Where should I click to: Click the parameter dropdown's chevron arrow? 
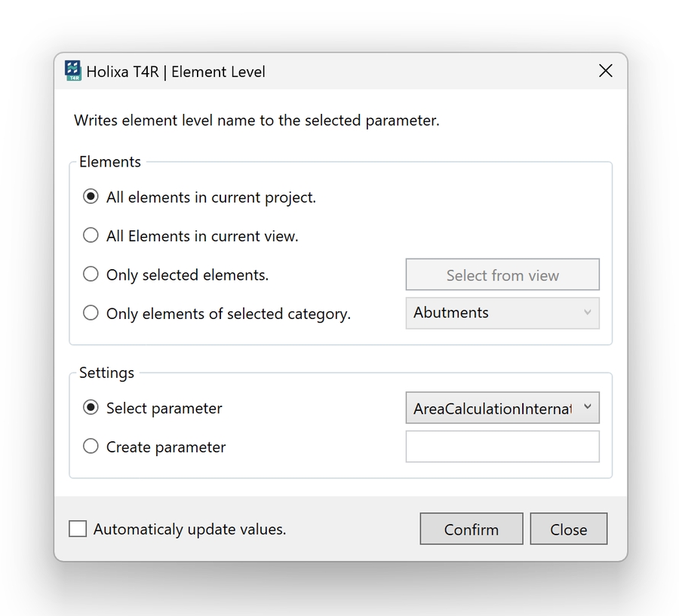588,408
